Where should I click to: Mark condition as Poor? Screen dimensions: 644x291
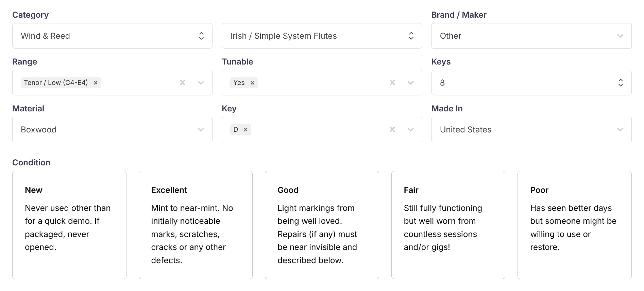click(574, 225)
